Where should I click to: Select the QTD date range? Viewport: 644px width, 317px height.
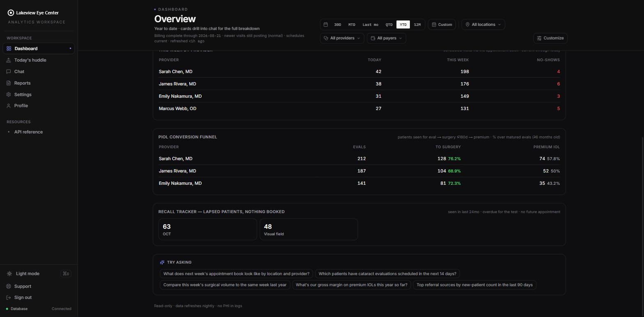(389, 25)
